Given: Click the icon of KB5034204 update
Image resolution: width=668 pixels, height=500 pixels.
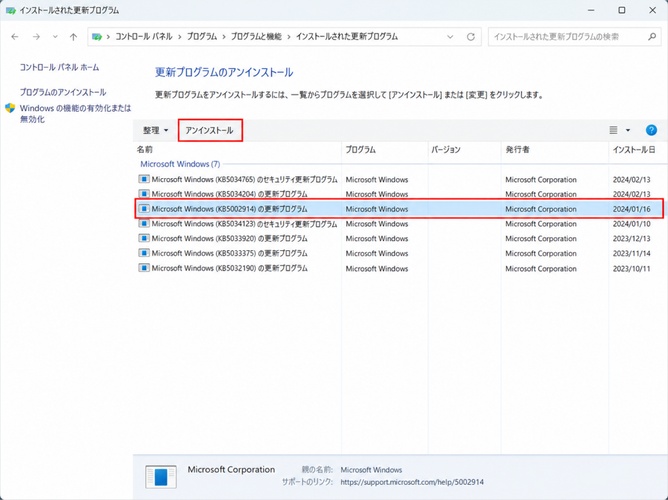Looking at the screenshot, I should 144,194.
